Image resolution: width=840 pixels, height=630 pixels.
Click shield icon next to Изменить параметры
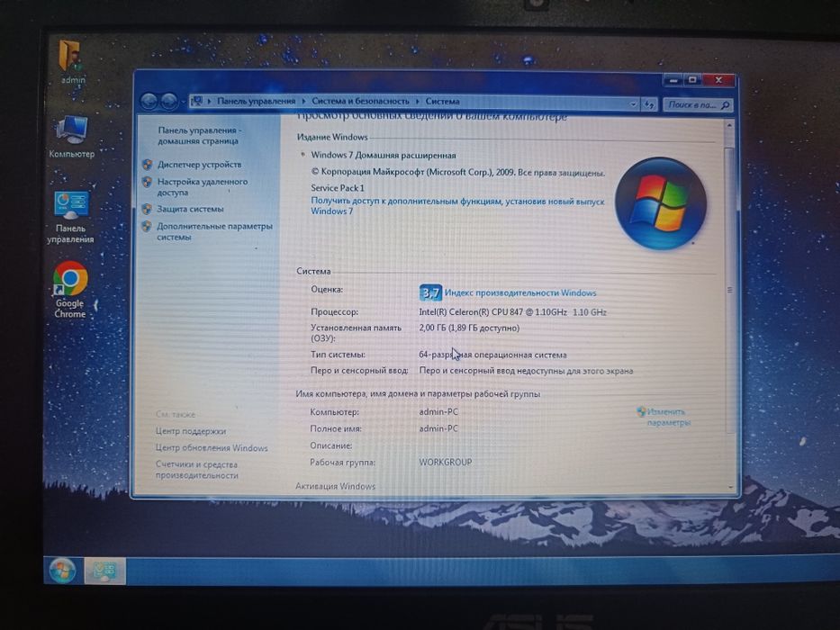point(641,411)
